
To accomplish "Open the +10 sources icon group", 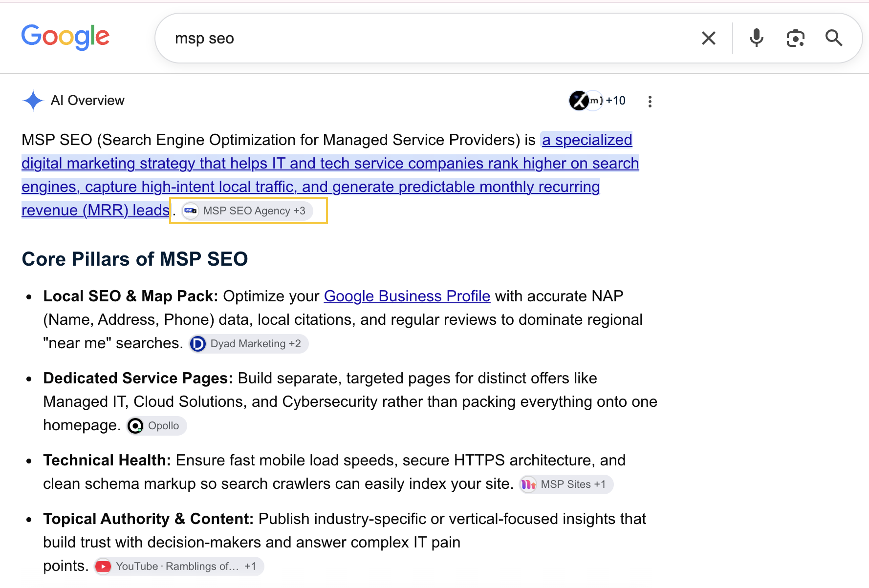I will pos(597,101).
